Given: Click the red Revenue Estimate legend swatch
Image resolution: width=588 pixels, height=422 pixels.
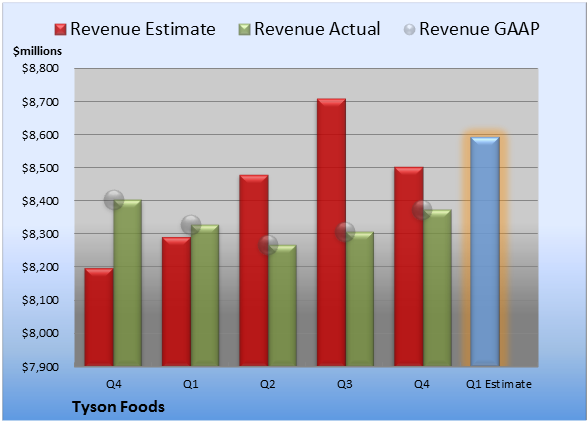Looking at the screenshot, I should pos(60,29).
